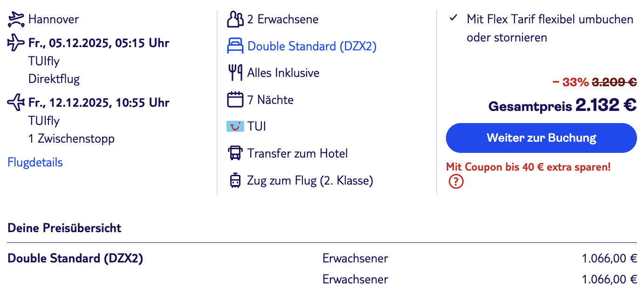Click the departure airport icon beside Hannover
This screenshot has width=644, height=289.
(16, 19)
